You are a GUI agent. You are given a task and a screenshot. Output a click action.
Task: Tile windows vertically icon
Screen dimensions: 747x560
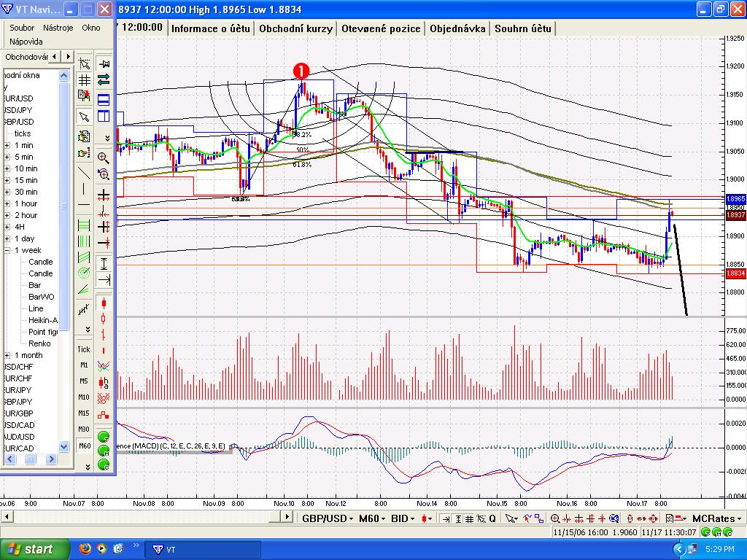click(x=104, y=116)
